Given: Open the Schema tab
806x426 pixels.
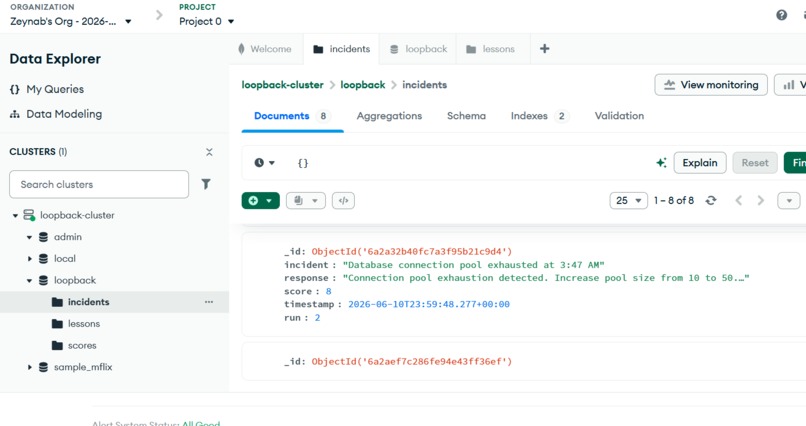Looking at the screenshot, I should (x=466, y=116).
